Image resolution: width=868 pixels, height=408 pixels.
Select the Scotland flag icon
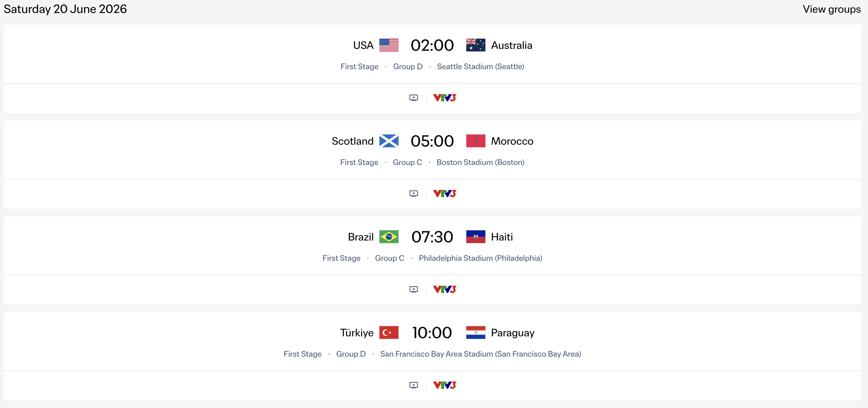[x=389, y=141]
